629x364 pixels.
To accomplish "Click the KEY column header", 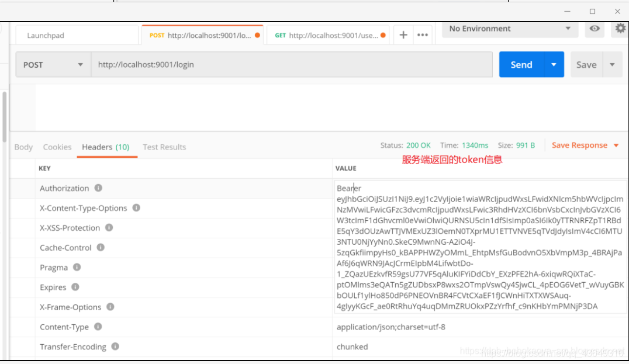I will pos(44,168).
